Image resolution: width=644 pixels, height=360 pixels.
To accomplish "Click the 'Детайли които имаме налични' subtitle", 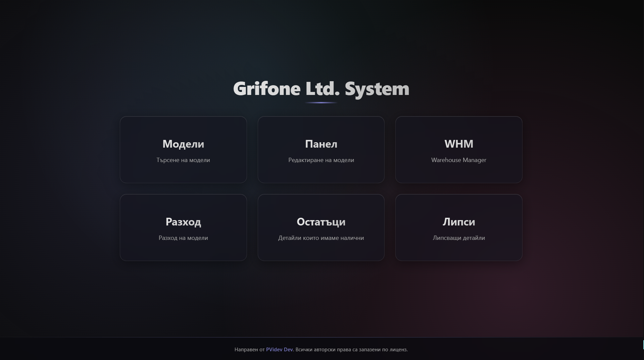I will click(321, 238).
